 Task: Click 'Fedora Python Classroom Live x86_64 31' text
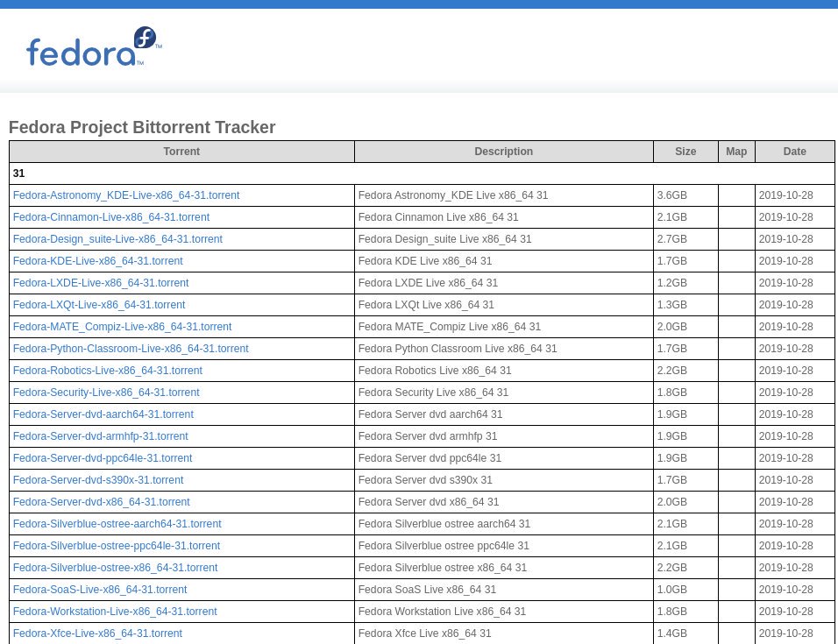click(x=458, y=349)
